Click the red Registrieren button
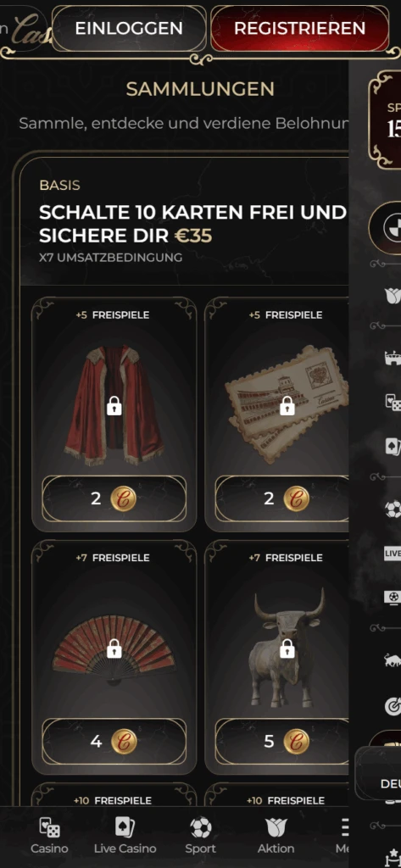 299,28
